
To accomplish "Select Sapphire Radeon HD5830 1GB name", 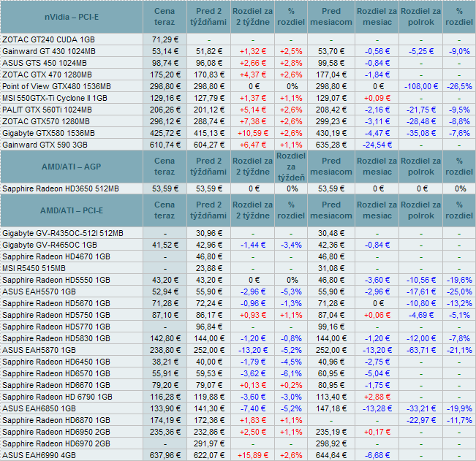I will (56, 338).
